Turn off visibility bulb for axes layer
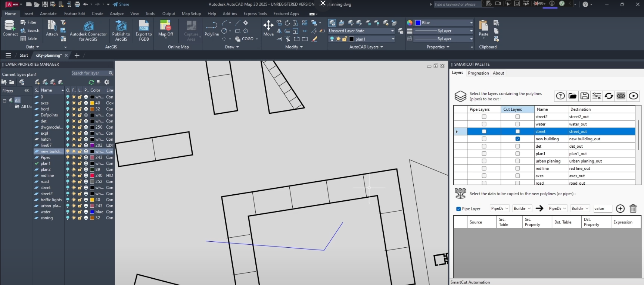This screenshot has width=644, height=285. tap(68, 103)
